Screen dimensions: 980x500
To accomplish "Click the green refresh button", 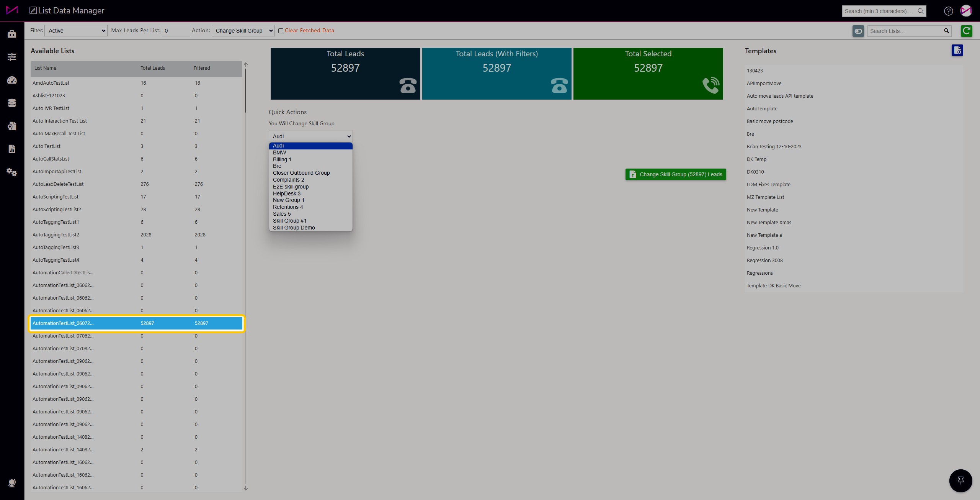I will coord(967,31).
